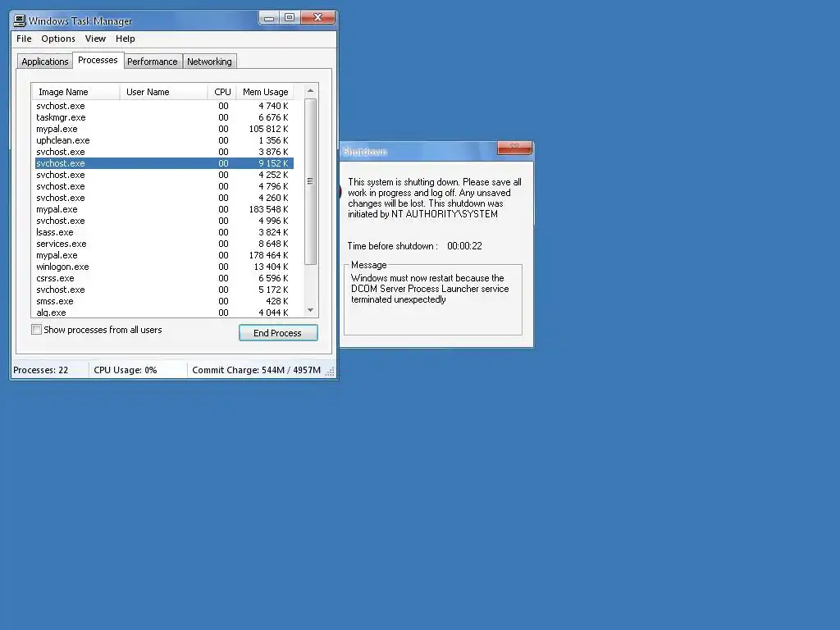Click the Task Manager title bar icon
The width and height of the screenshot is (840, 630).
click(20, 21)
